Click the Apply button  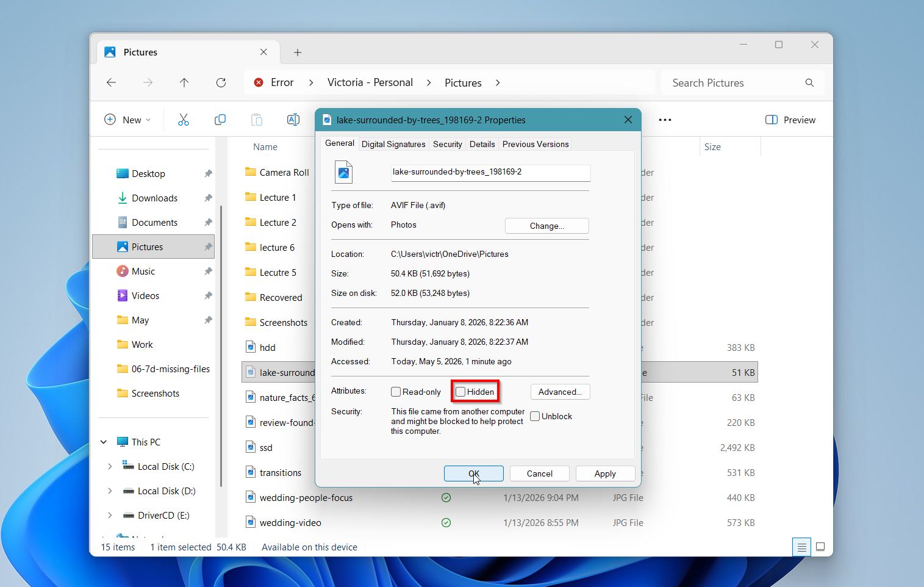[x=605, y=474]
